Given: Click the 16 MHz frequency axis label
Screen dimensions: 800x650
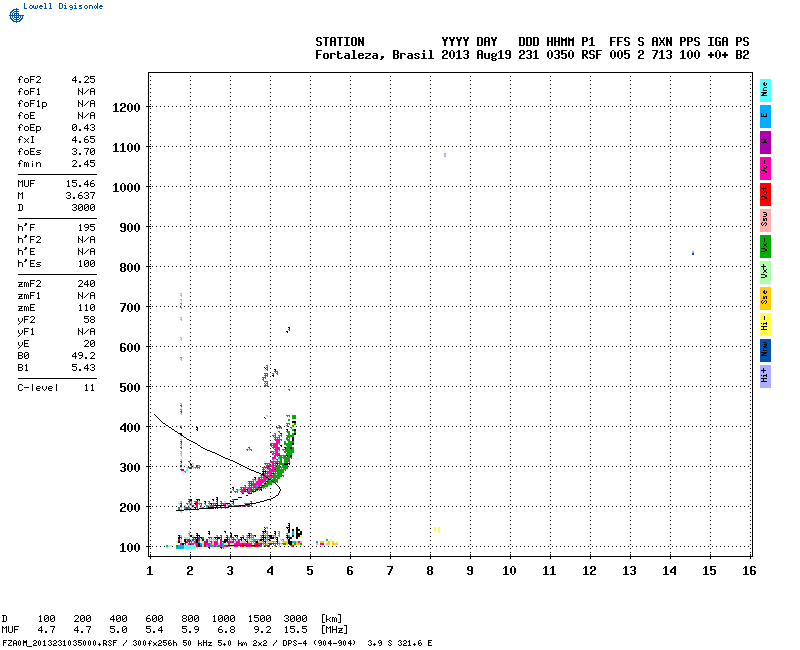Looking at the screenshot, I should tap(748, 571).
